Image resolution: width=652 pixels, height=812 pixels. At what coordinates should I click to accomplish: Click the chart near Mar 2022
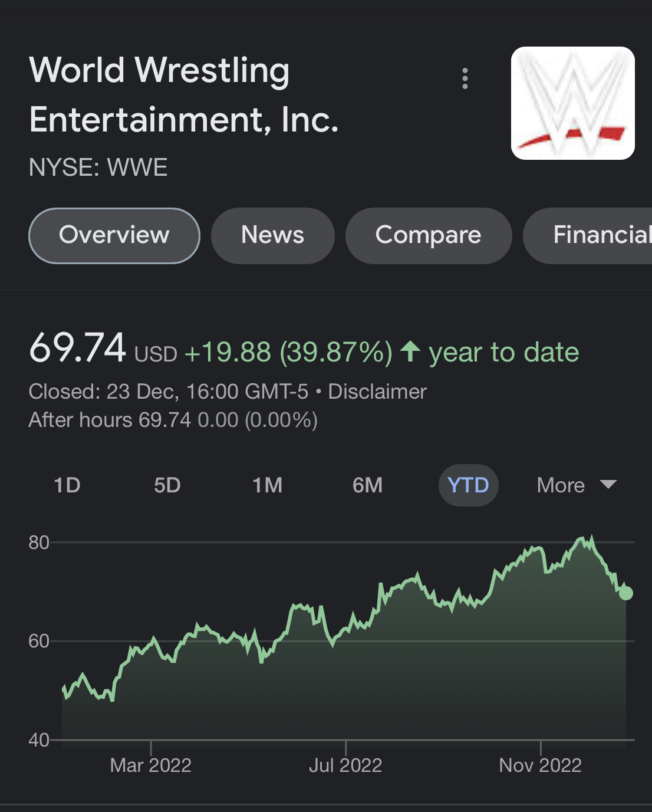(151, 765)
